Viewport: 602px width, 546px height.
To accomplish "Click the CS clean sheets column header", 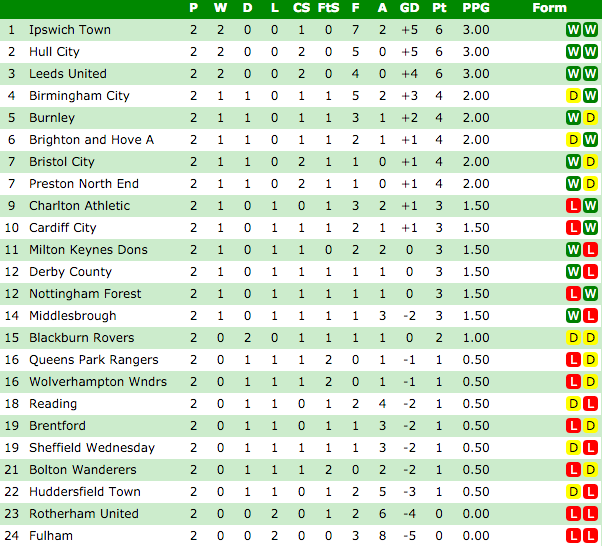I will tap(301, 8).
